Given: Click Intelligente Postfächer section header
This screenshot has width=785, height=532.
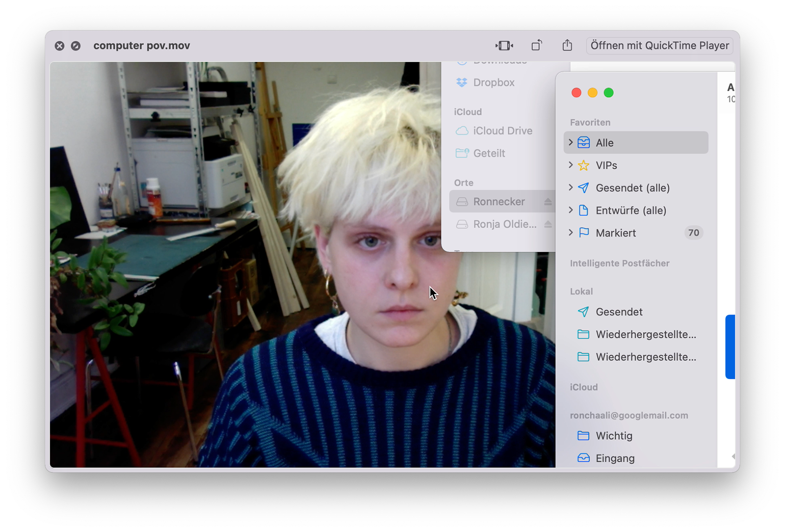Looking at the screenshot, I should [620, 263].
